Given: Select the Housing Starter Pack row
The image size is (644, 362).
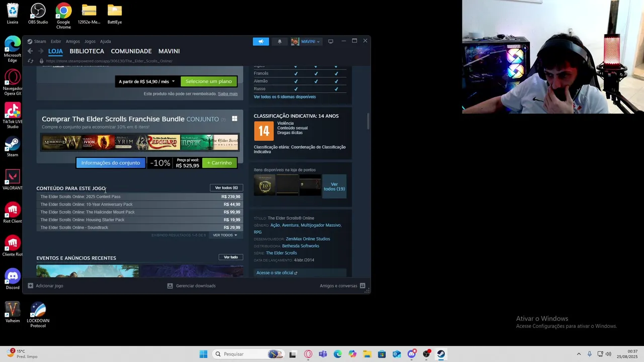Looking at the screenshot, I should click(x=140, y=220).
